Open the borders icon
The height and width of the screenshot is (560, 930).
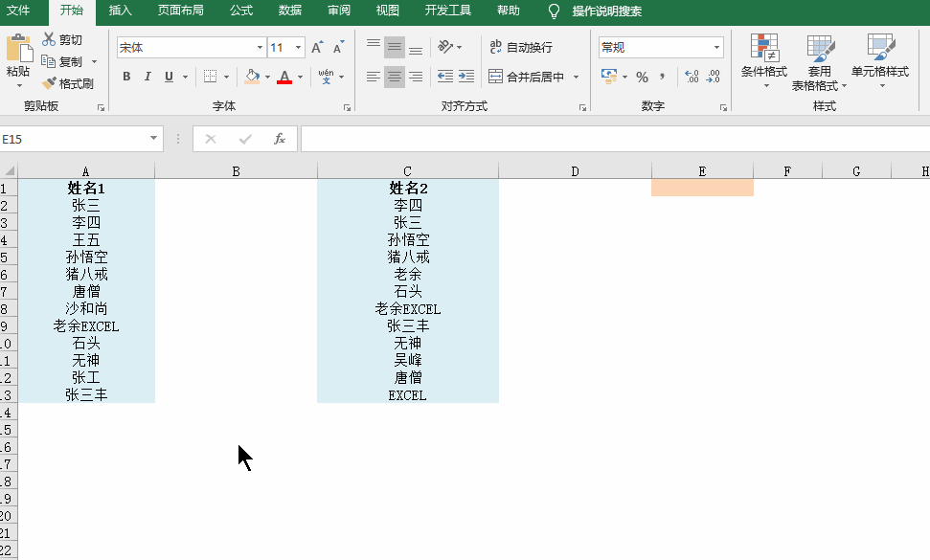point(210,77)
